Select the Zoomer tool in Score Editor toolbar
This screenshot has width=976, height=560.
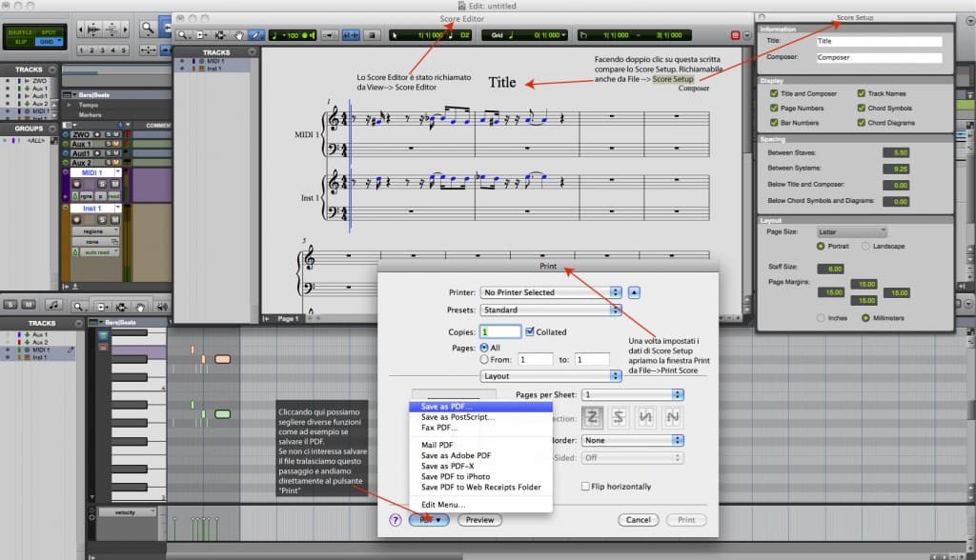pyautogui.click(x=183, y=35)
